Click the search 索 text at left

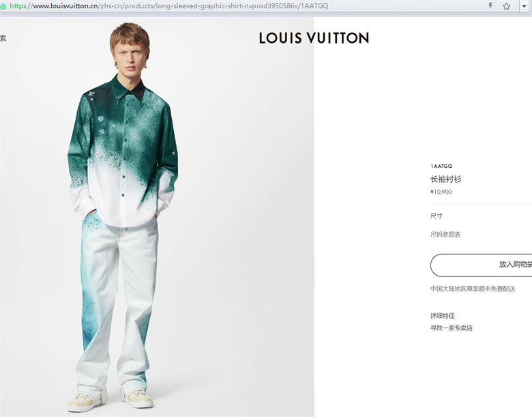3,38
